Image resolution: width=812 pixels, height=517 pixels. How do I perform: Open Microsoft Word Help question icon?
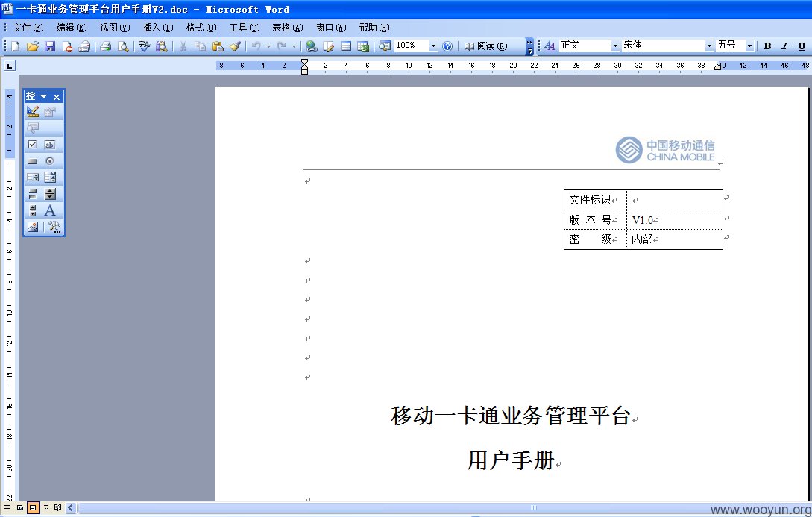click(x=447, y=46)
